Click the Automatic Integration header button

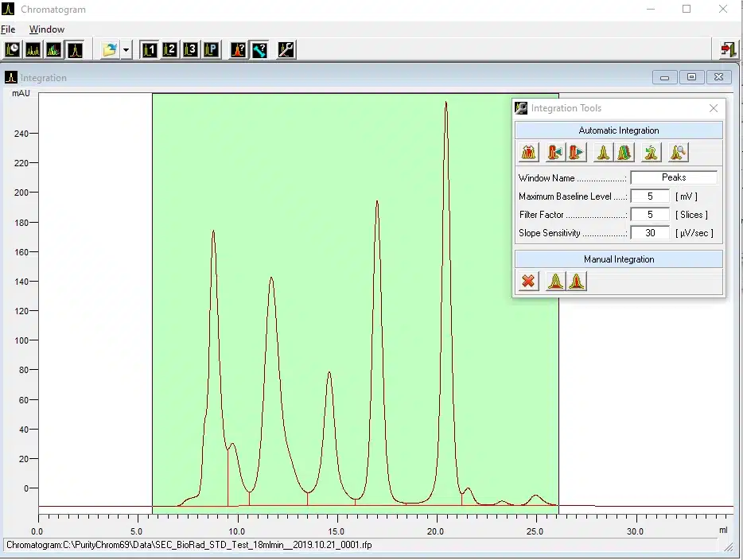click(618, 130)
